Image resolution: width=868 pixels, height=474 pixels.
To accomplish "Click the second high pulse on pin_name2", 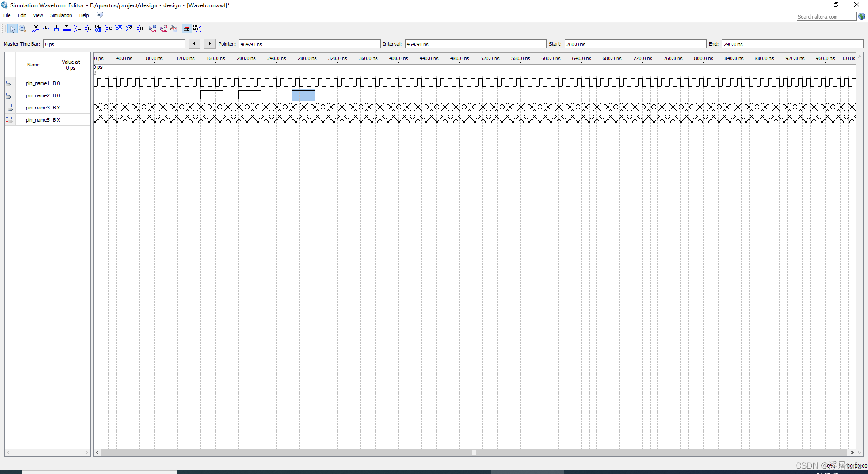I will [x=250, y=95].
